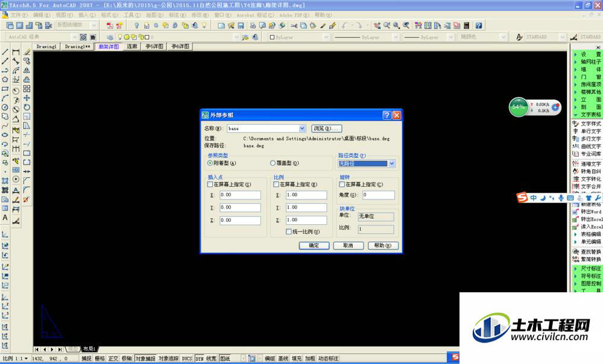Click the 读入Excel import icon
603x364 pixels.
click(576, 227)
